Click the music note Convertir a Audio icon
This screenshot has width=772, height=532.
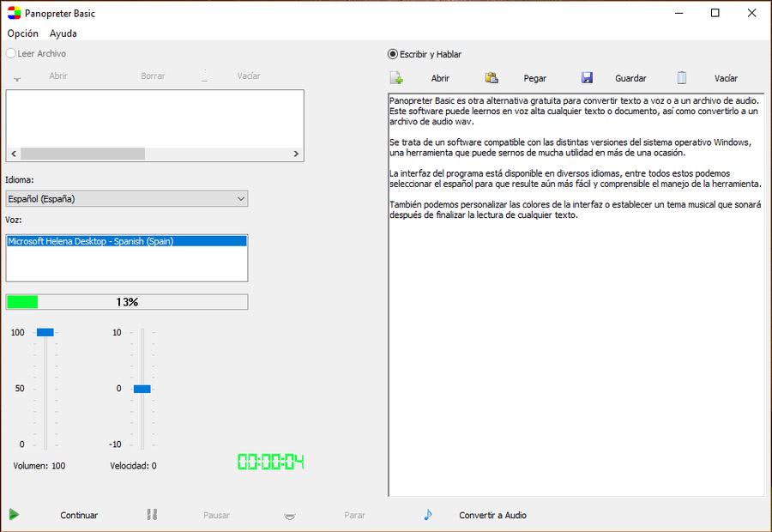pos(428,515)
